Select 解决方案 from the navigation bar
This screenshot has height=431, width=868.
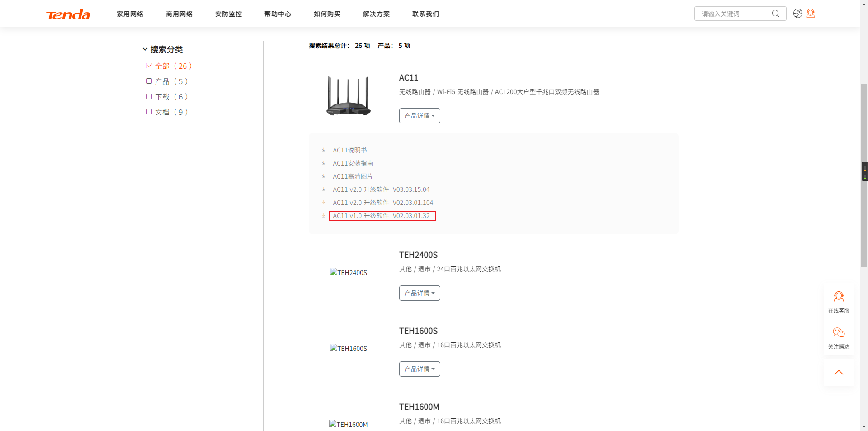point(376,14)
